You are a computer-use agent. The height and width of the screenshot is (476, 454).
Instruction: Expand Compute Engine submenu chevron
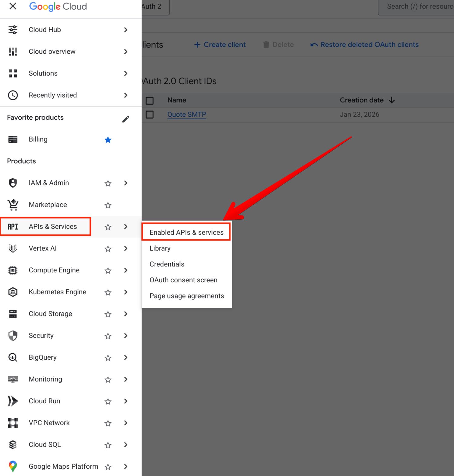[x=126, y=270]
